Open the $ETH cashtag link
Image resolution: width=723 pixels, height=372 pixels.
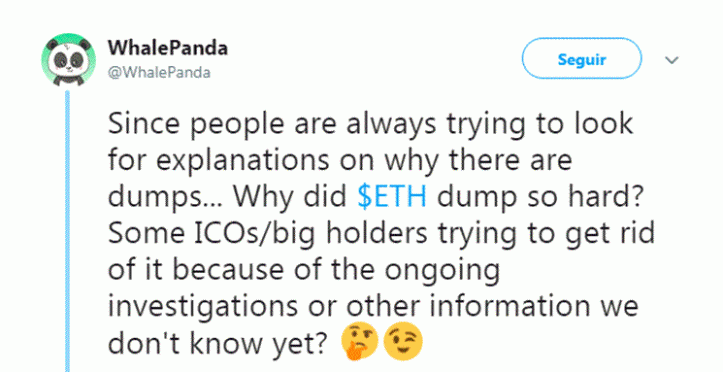click(392, 197)
